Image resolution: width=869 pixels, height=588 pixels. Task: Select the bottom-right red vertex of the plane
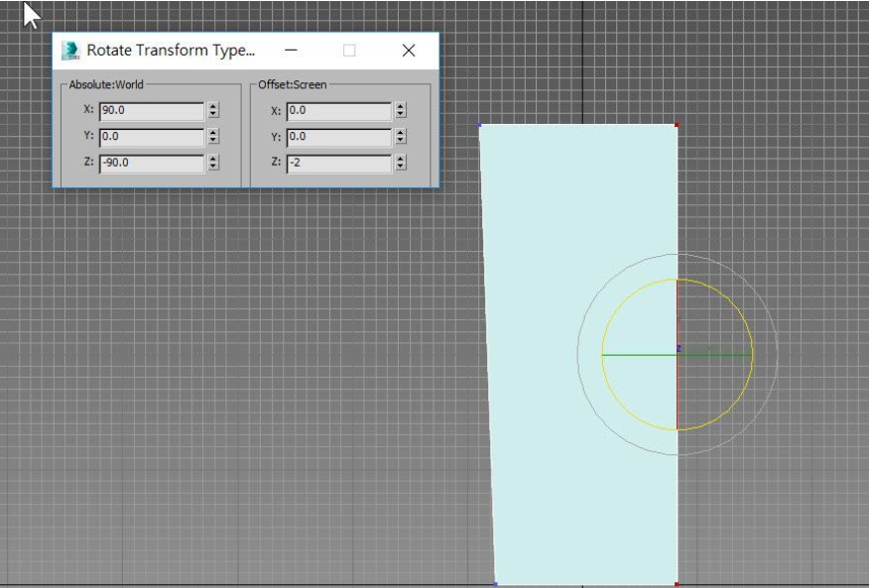[677, 584]
